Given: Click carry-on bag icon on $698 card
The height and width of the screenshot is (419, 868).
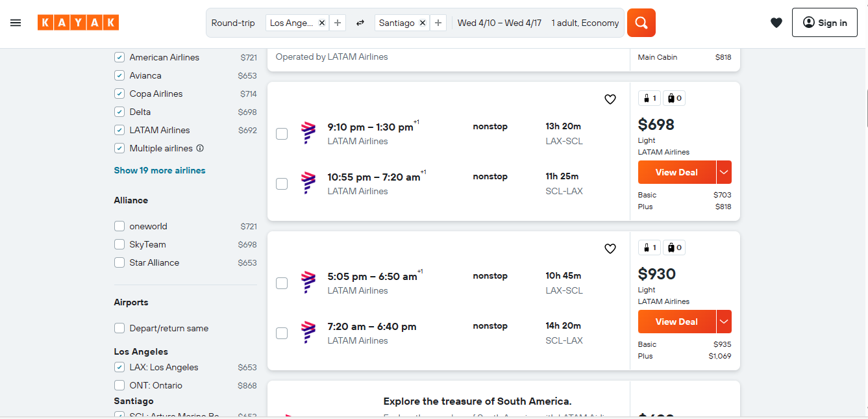Looking at the screenshot, I should click(650, 98).
